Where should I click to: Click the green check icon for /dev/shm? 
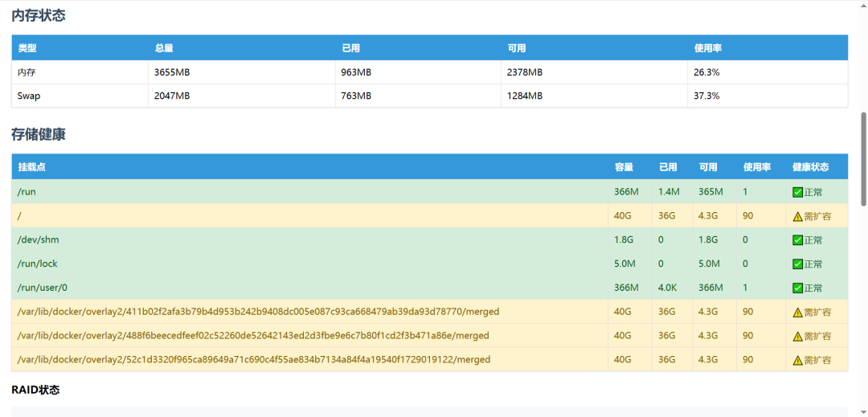tap(797, 240)
